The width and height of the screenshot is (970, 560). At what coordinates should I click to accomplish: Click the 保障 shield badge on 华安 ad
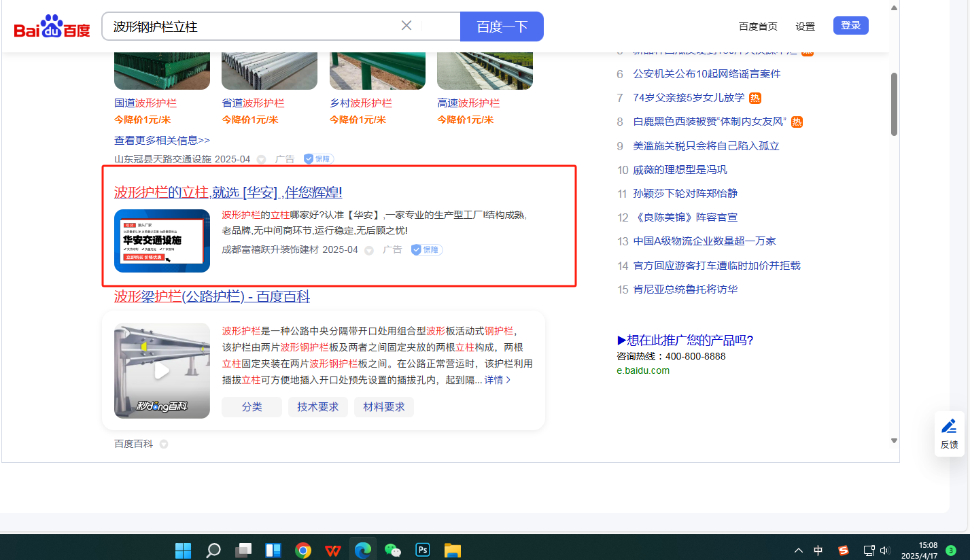point(427,250)
